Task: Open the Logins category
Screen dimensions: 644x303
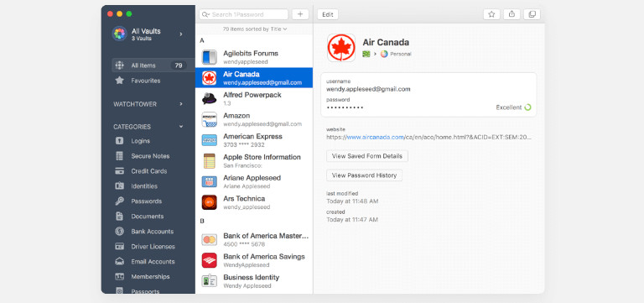Action: [x=141, y=141]
